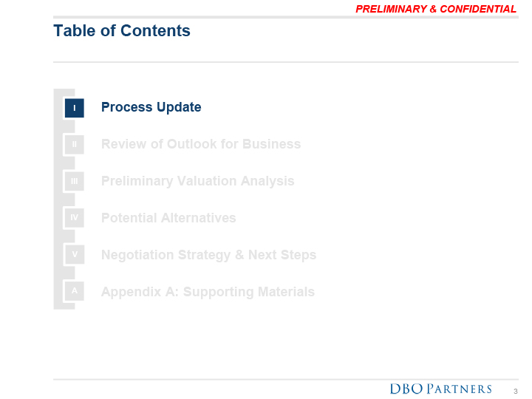Open the Process Update section
This screenshot has width=532, height=399.
pyautogui.click(x=151, y=107)
